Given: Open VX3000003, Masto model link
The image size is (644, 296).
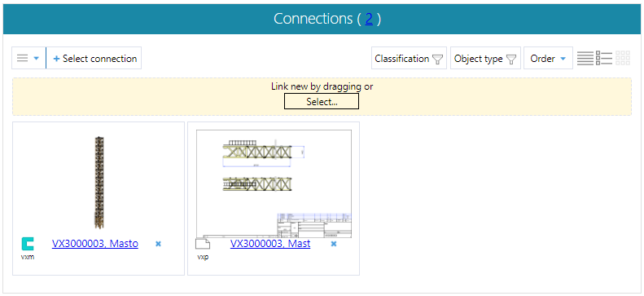Looking at the screenshot, I should click(95, 244).
